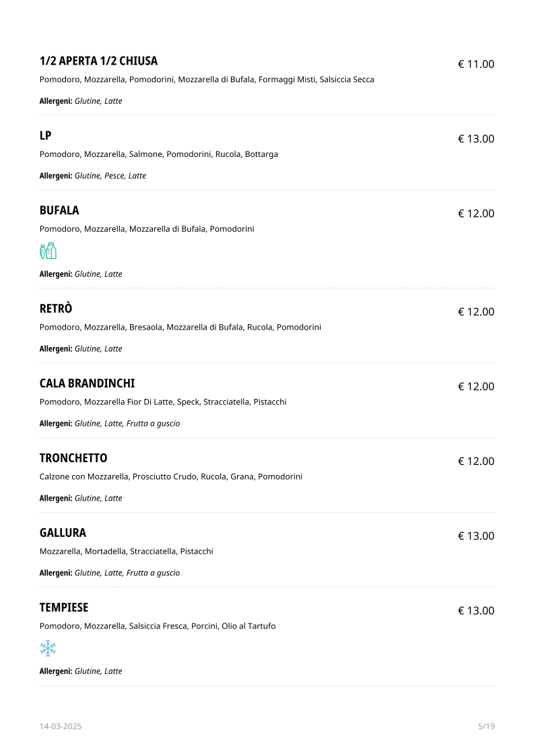Click the page number 5/19

tap(486, 726)
